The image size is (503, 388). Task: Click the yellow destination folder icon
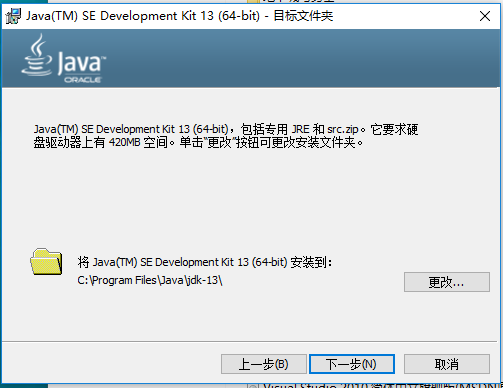click(x=46, y=262)
